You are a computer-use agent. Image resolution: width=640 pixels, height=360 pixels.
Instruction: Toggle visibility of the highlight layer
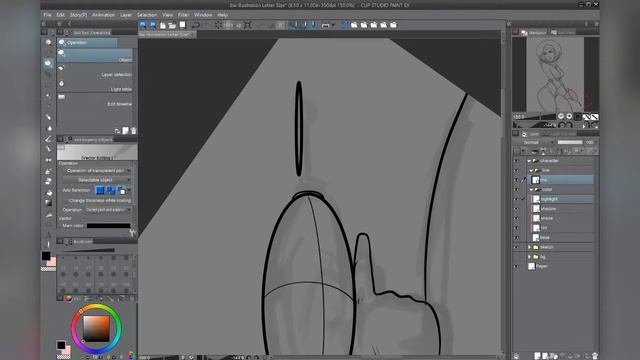click(516, 199)
